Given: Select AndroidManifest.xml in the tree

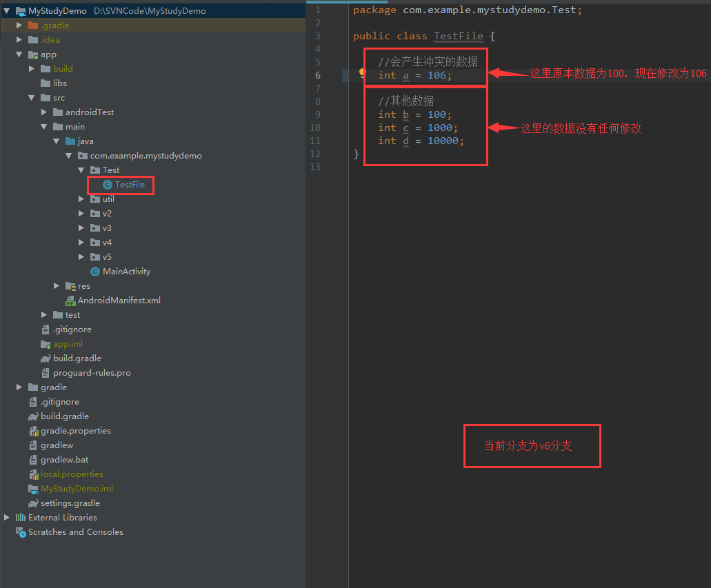Looking at the screenshot, I should pos(119,300).
